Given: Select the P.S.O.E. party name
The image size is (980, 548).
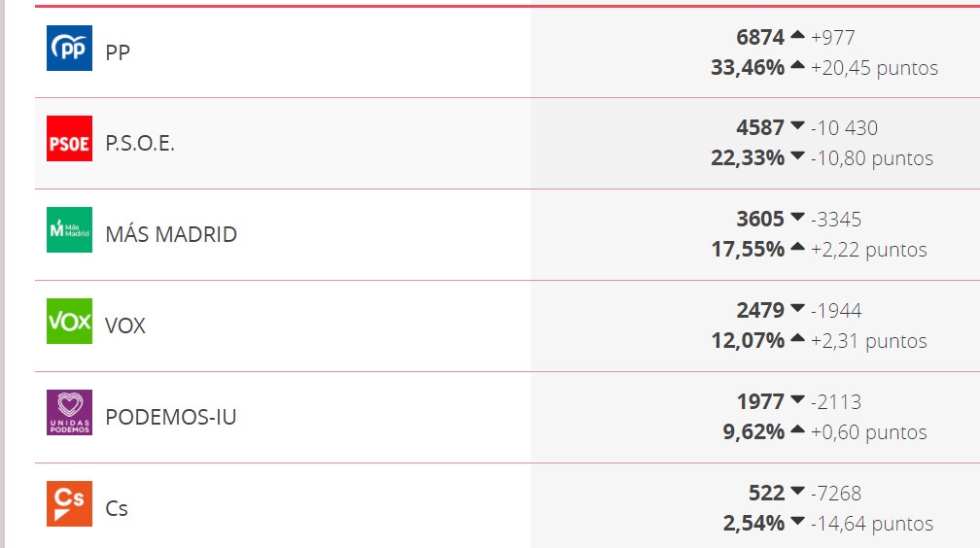Looking at the screenshot, I should tap(140, 144).
